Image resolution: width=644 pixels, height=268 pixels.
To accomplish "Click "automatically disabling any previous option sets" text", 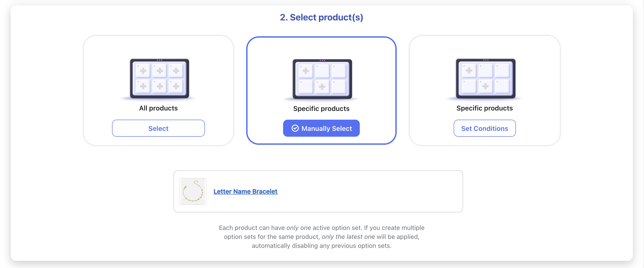I will click(x=322, y=246).
